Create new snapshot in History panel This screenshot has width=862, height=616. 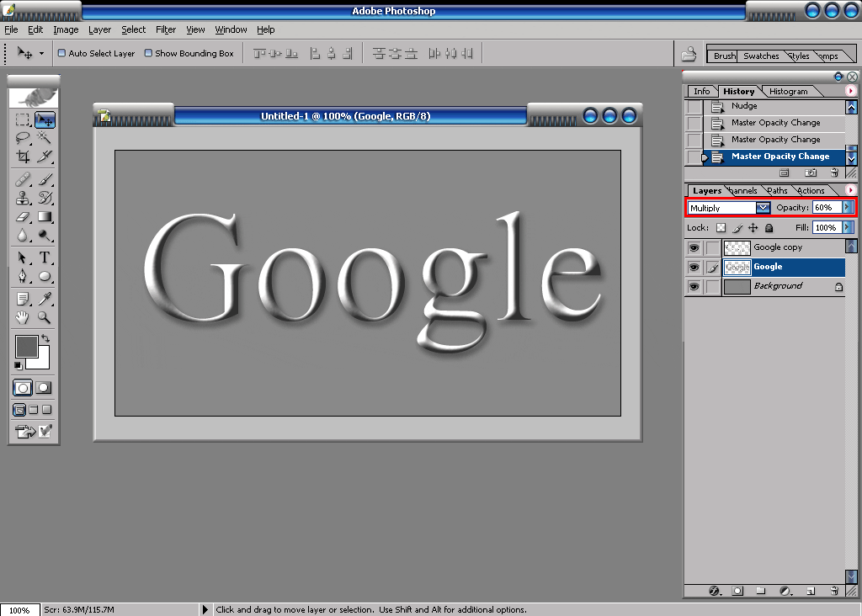tap(811, 173)
